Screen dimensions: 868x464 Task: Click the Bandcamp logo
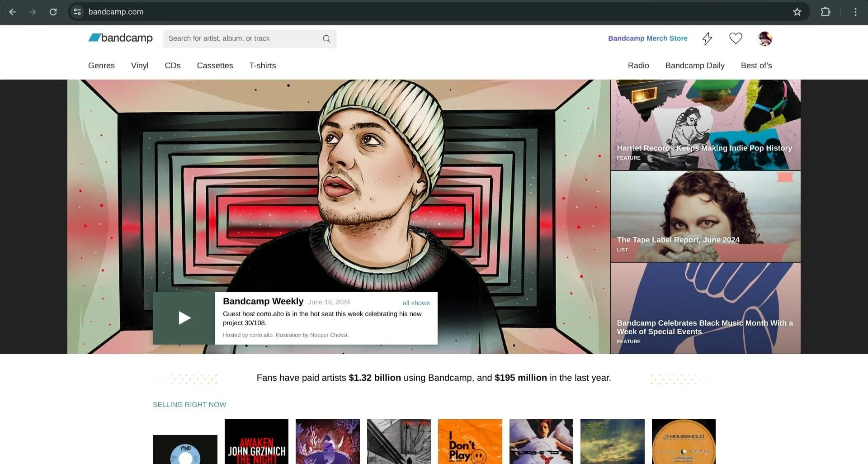coord(120,38)
